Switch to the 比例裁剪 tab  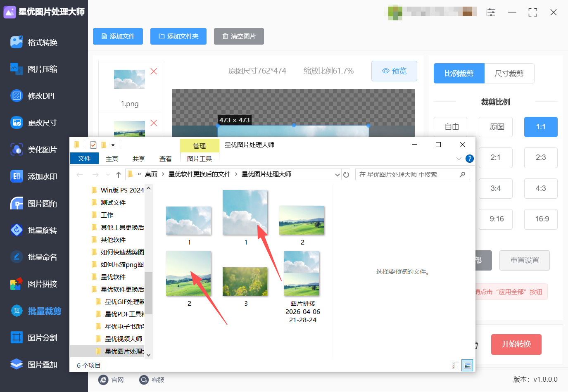coord(459,74)
